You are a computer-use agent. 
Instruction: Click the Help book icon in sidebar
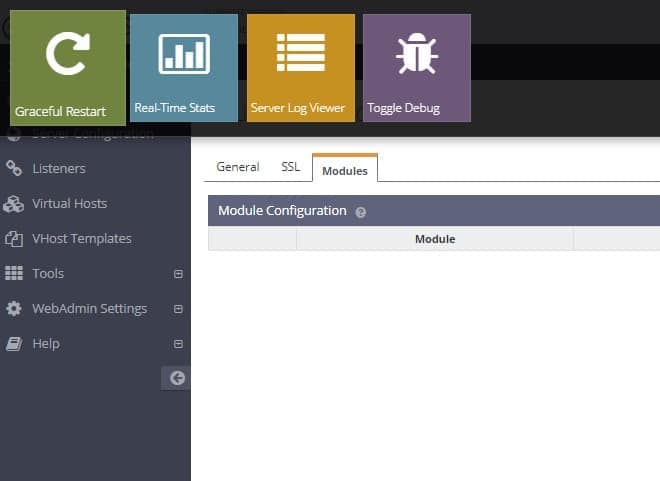[x=14, y=344]
